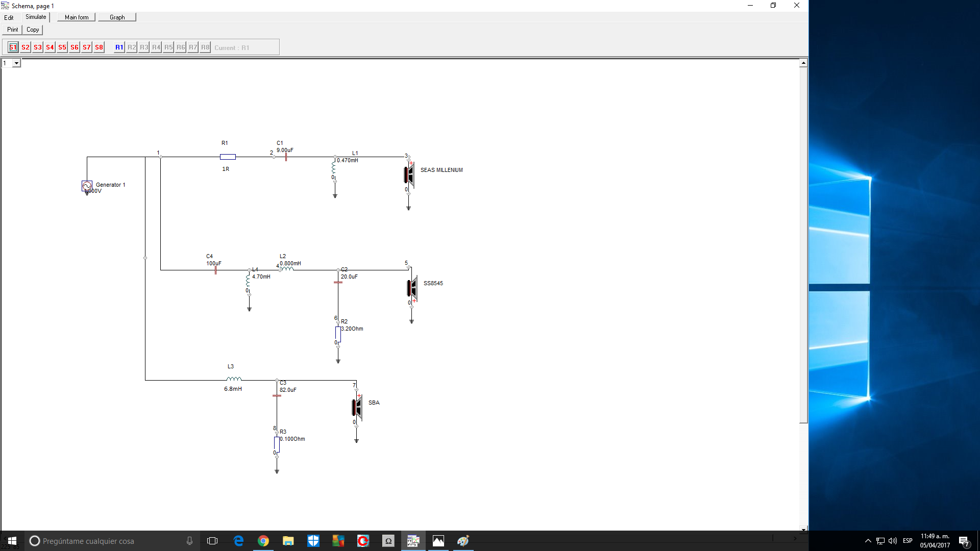Select the SBA speaker symbol
The width and height of the screenshot is (980, 551).
click(357, 408)
